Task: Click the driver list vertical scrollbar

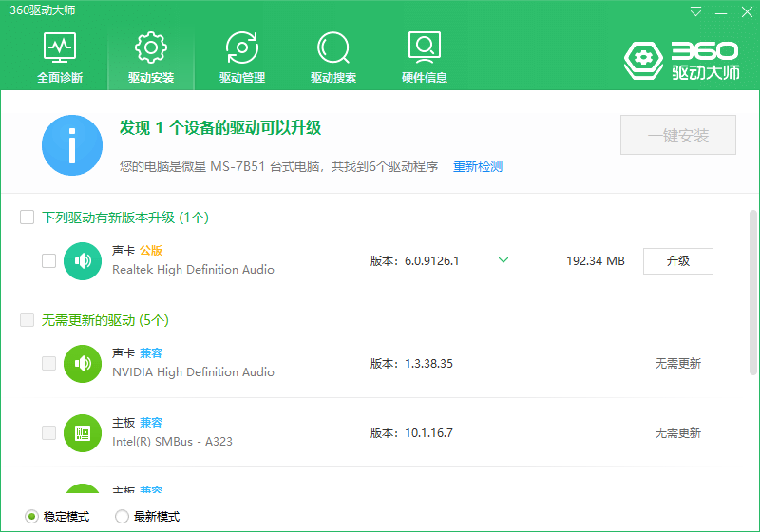Action: 752,293
